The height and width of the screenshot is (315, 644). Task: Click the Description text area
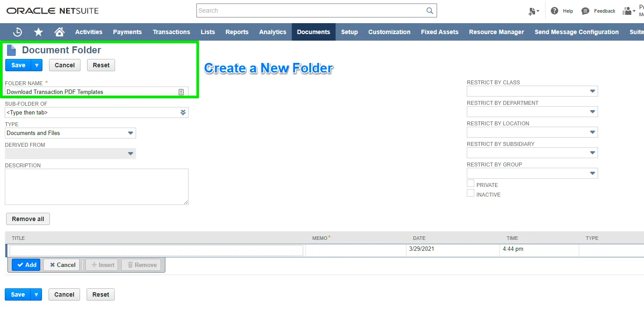[97, 187]
